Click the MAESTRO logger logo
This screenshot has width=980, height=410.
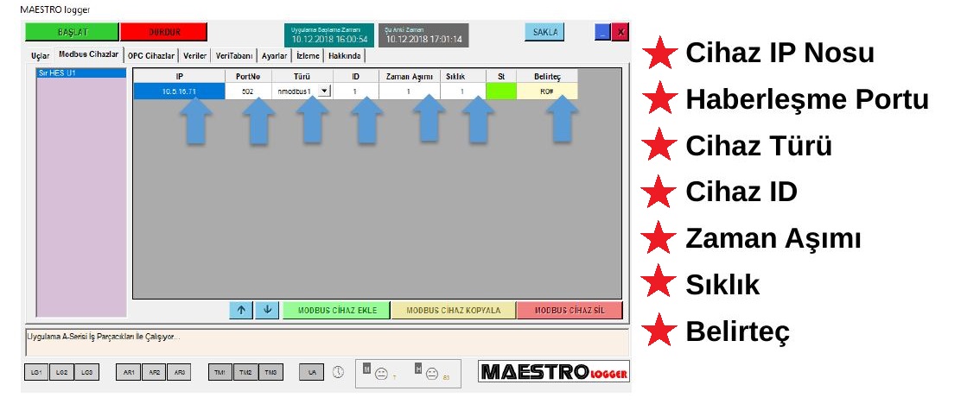[554, 371]
